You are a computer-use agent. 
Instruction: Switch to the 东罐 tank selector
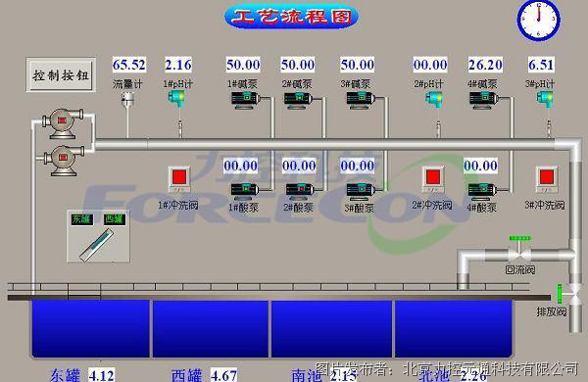pos(81,219)
